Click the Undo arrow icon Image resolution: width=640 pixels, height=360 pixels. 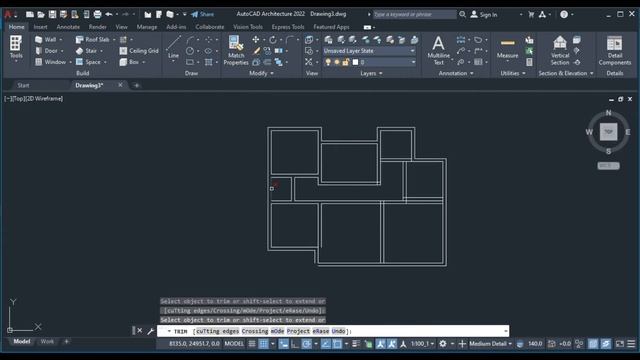point(109,14)
